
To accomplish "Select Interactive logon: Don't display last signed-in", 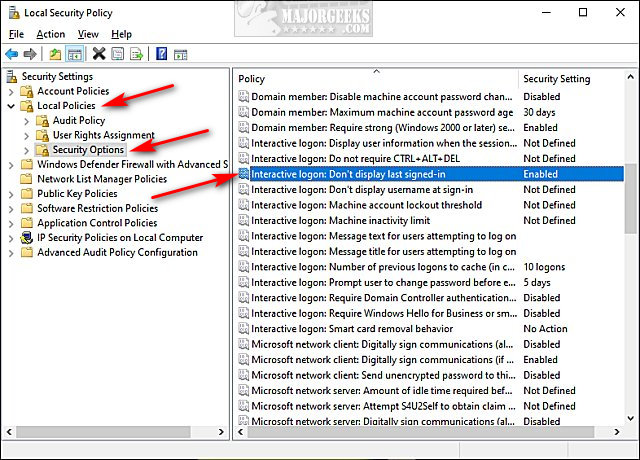I will pyautogui.click(x=430, y=174).
